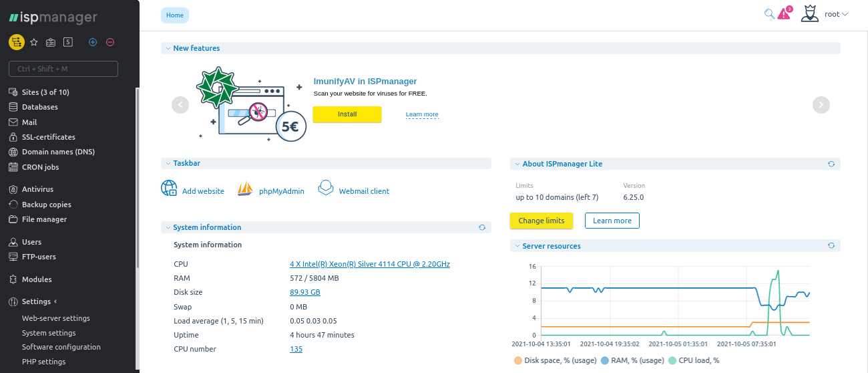The width and height of the screenshot is (868, 373).
Task: Open the Webmail client link
Action: tap(364, 191)
